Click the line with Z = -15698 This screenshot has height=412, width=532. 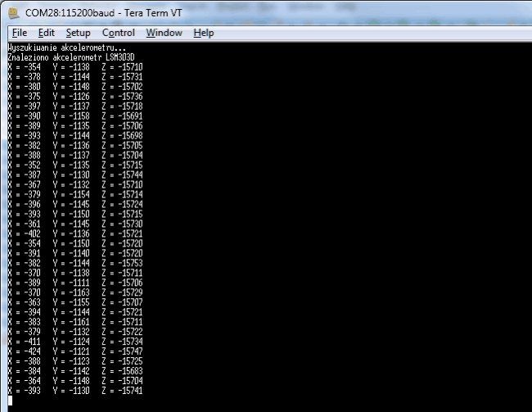(x=75, y=136)
